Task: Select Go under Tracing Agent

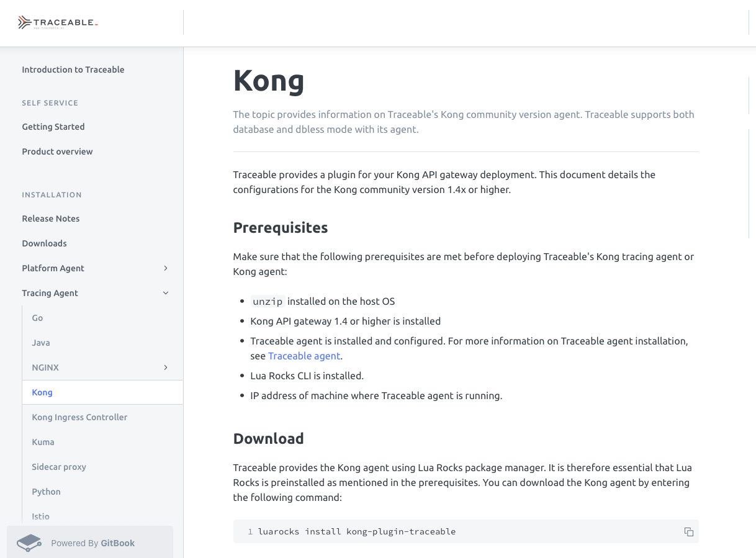Action: (37, 318)
